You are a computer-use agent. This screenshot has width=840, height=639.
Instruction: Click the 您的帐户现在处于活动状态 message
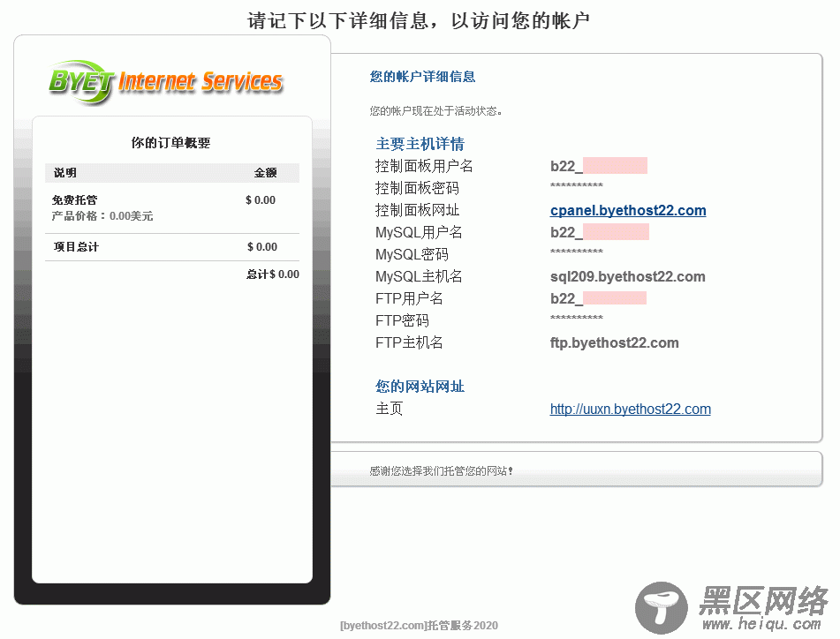coord(435,111)
